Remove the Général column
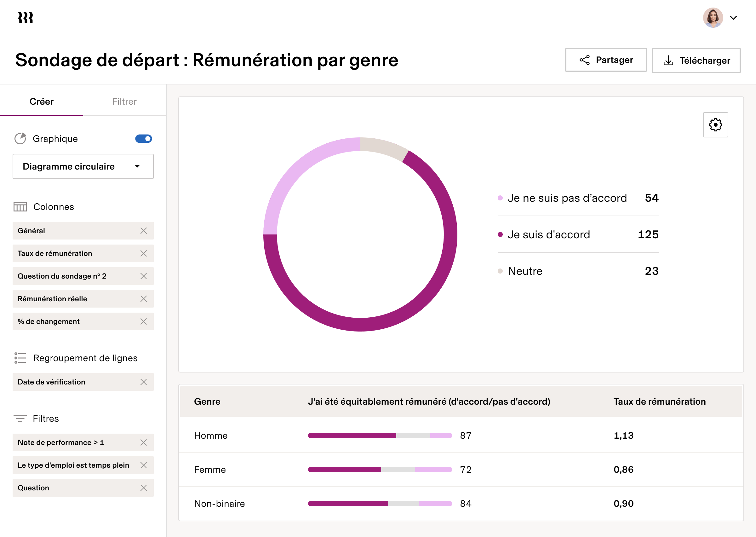 click(144, 231)
